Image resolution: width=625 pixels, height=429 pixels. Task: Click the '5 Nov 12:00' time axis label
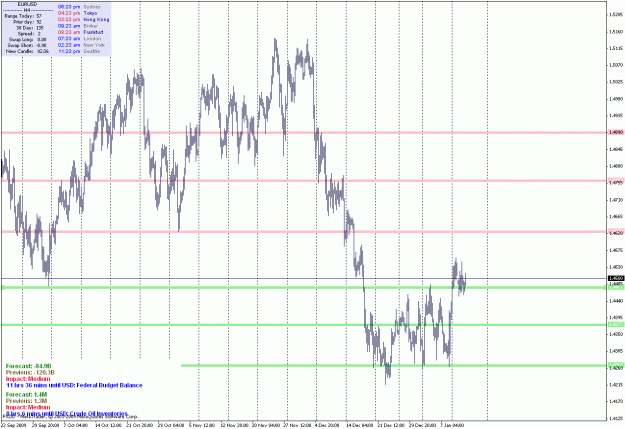click(x=202, y=425)
